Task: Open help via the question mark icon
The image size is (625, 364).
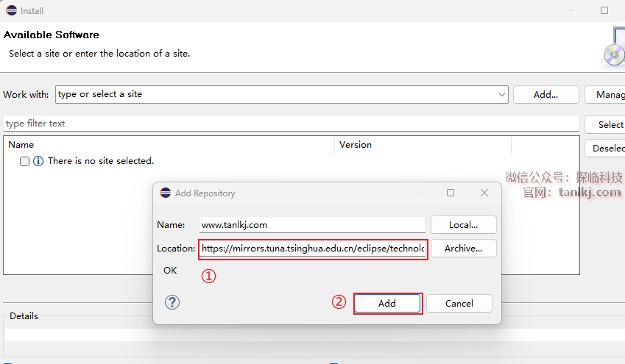Action: click(172, 302)
